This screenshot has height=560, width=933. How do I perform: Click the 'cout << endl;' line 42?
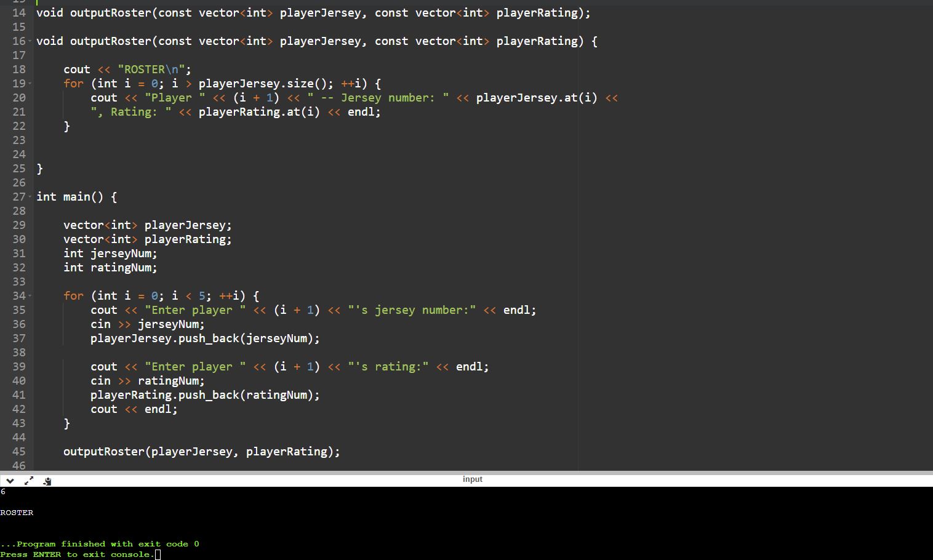click(134, 409)
